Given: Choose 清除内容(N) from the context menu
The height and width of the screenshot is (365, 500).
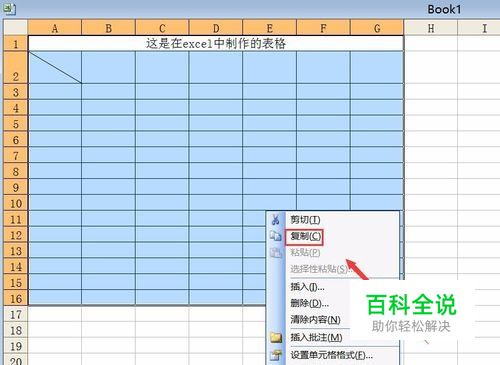Looking at the screenshot, I should [x=315, y=320].
